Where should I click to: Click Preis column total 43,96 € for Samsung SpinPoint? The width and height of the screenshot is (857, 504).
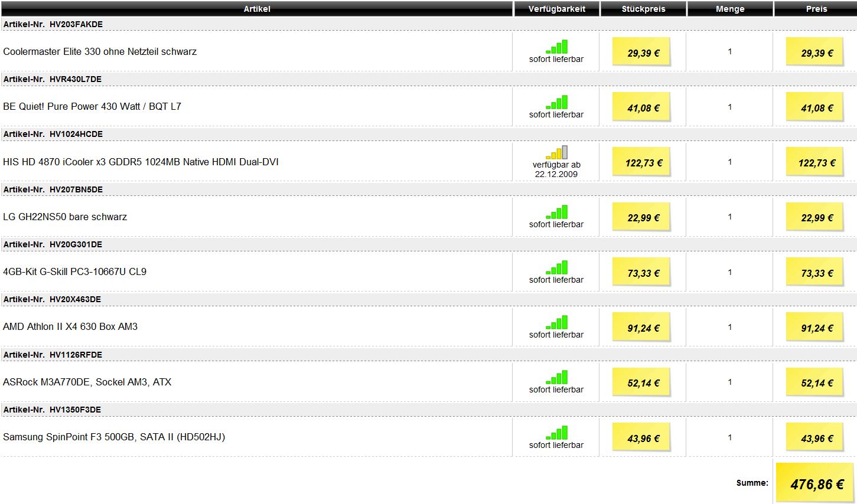815,437
